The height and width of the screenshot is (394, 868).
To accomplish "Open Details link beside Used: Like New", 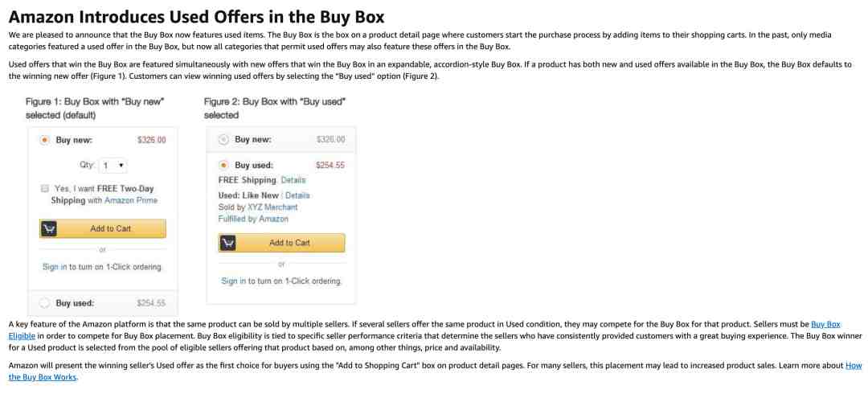I will [297, 195].
